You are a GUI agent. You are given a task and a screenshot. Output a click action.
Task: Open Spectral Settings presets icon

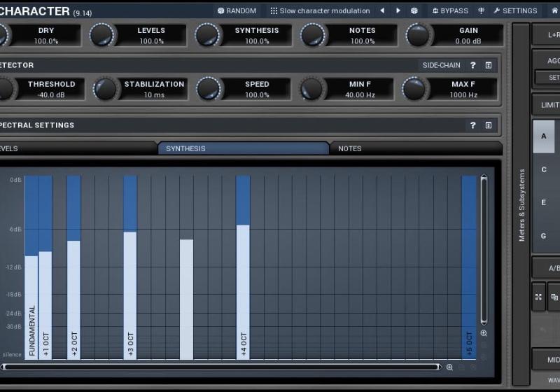(x=489, y=125)
